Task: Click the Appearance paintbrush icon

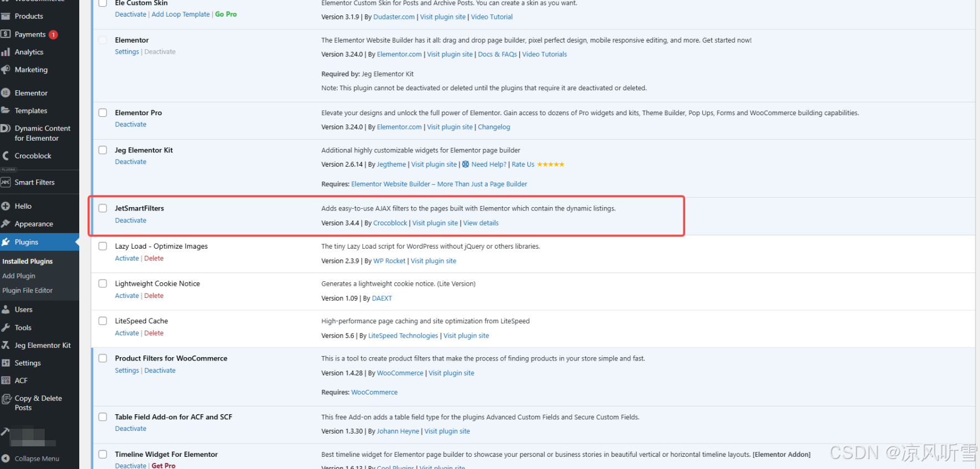Action: [x=6, y=224]
